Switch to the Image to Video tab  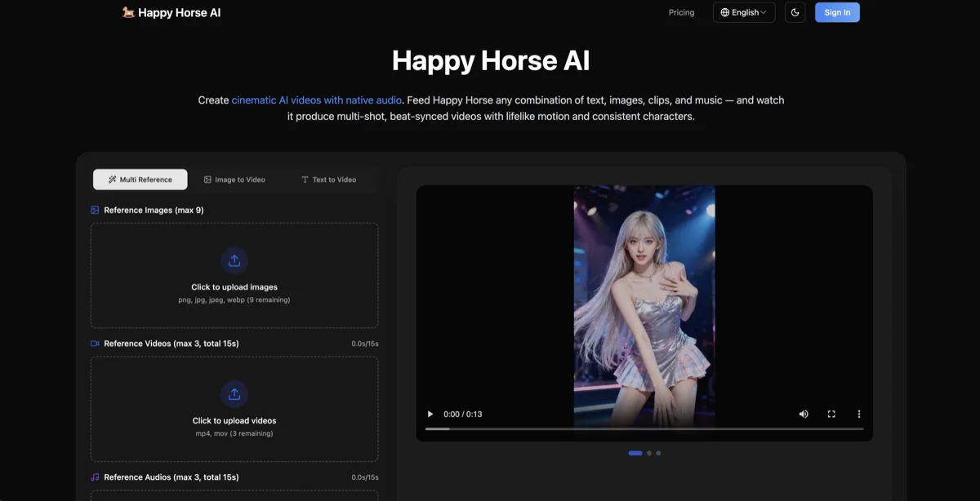click(x=234, y=180)
